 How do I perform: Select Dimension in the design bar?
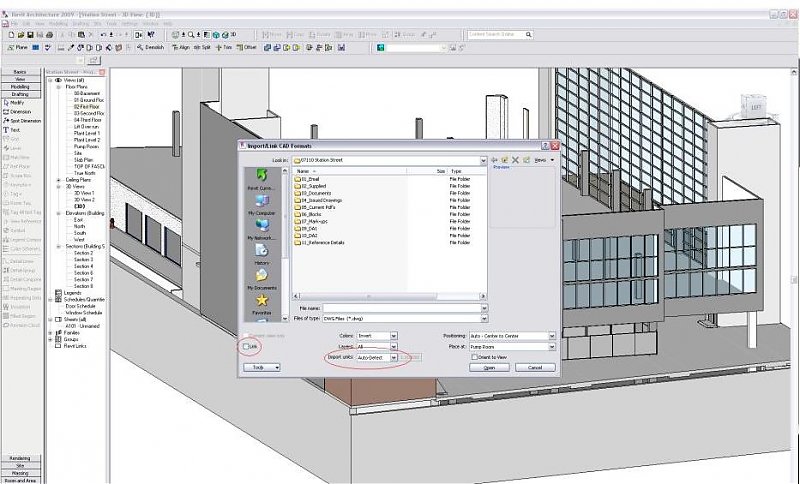17,112
